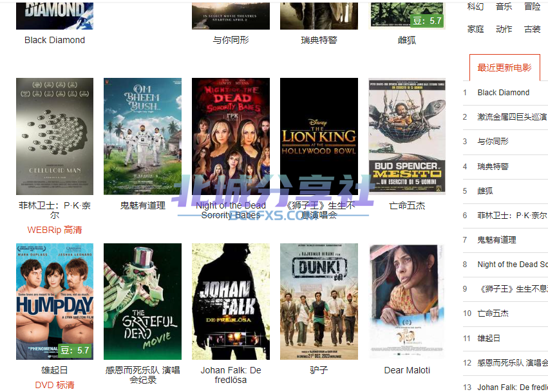Image resolution: width=548 pixels, height=392 pixels.
Task: Open 鬼魅有道理 in the recently updated list
Action: pyautogui.click(x=496, y=240)
